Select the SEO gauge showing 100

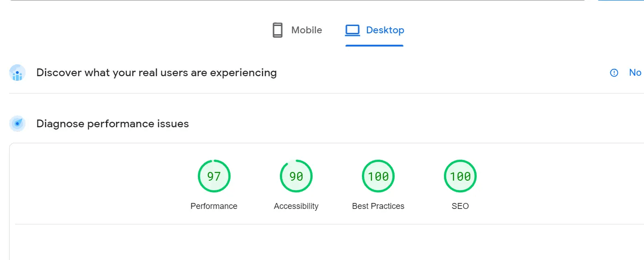click(x=460, y=176)
